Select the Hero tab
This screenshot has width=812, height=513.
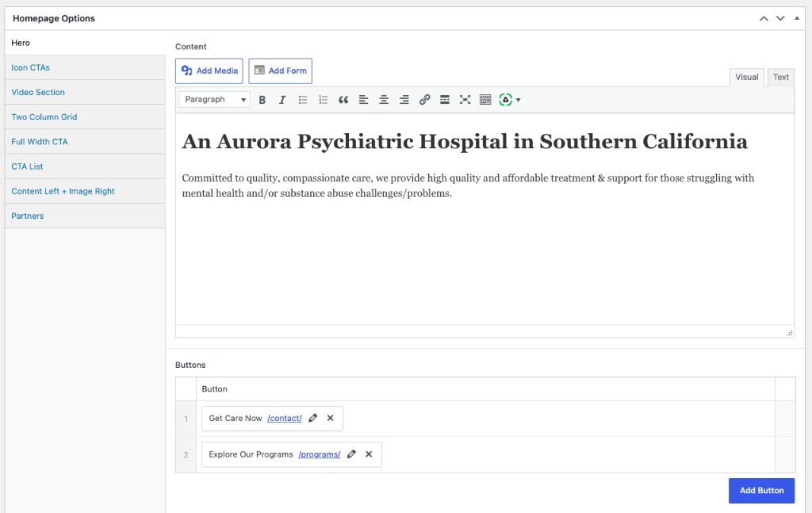(85, 43)
